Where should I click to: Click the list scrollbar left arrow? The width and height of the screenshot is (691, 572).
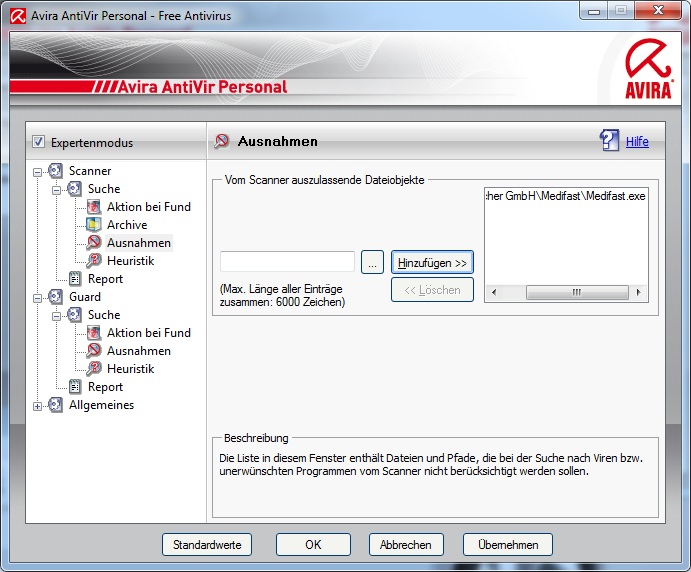click(494, 292)
